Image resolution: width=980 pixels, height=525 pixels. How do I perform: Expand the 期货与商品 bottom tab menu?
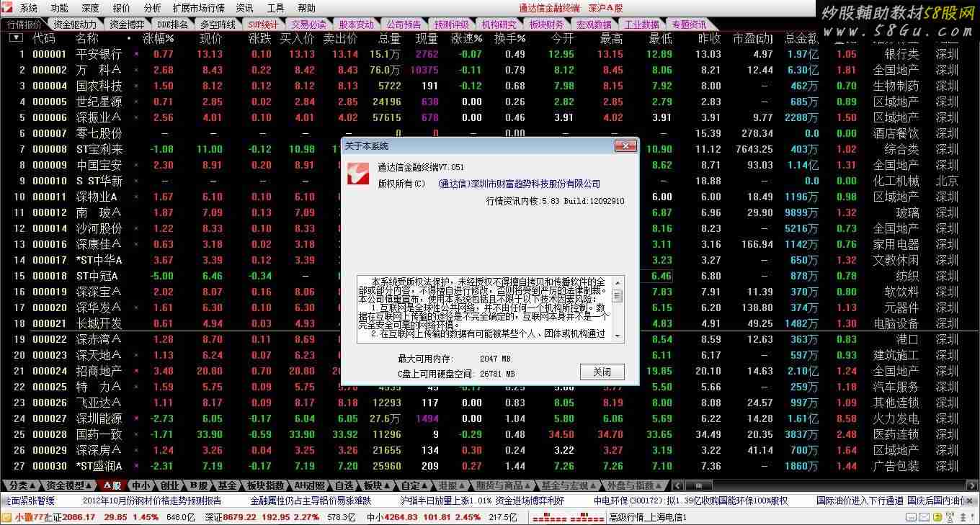click(504, 485)
